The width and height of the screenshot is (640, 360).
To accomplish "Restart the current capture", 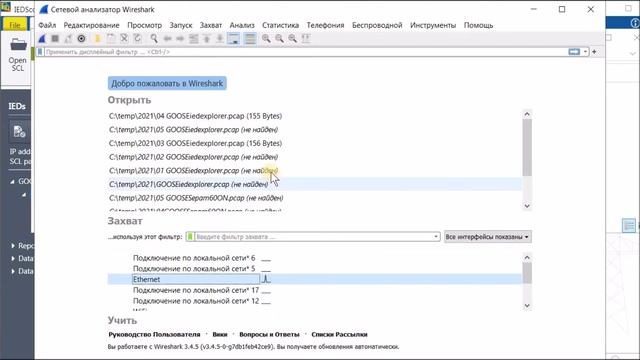I will tap(68, 38).
